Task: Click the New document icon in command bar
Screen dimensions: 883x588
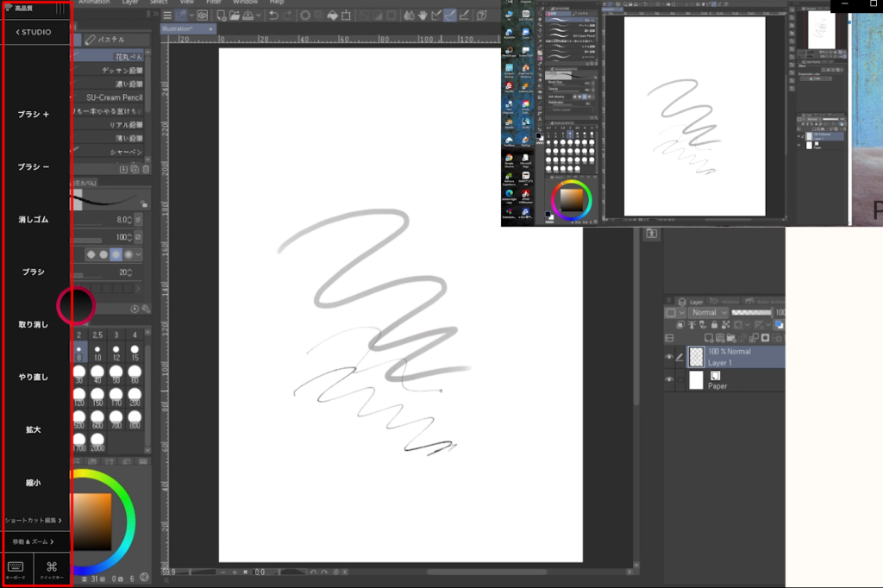Action: [x=222, y=16]
